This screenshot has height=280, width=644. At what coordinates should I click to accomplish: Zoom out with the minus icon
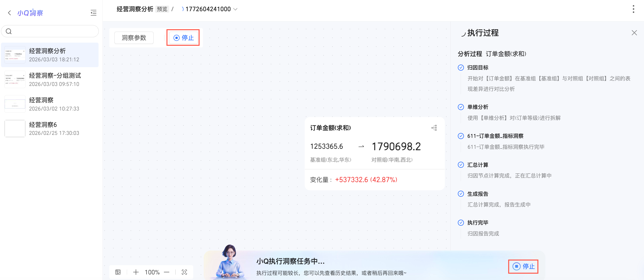[x=167, y=272]
